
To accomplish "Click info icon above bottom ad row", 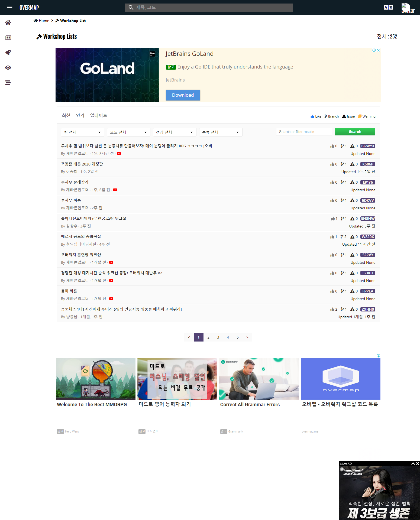I will point(378,356).
